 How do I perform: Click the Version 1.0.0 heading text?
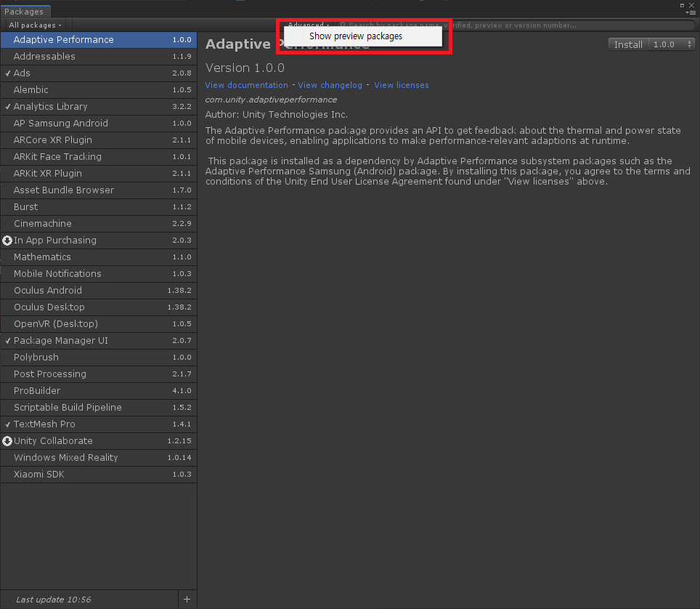coord(245,68)
